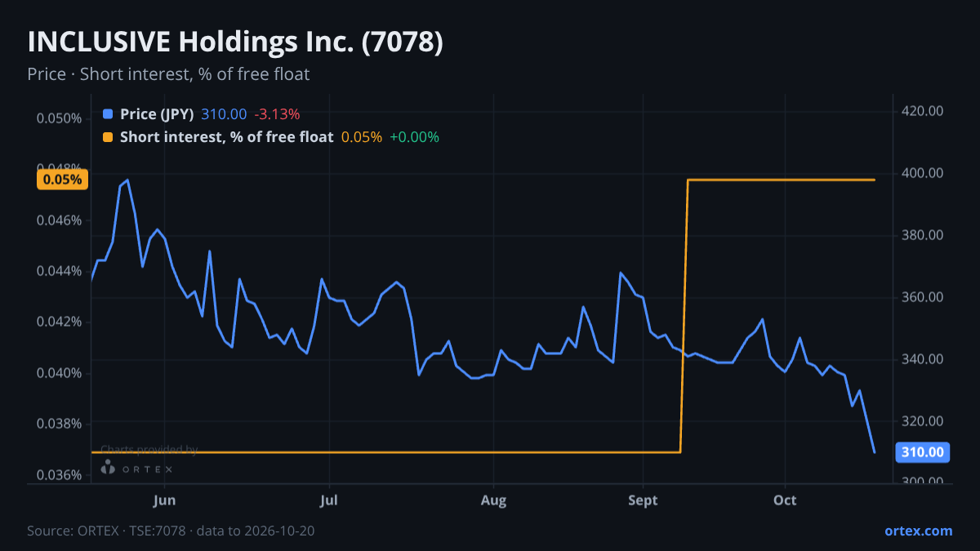Select the blue 310.00 price axis tag
Image resolution: width=980 pixels, height=551 pixels.
click(x=923, y=452)
